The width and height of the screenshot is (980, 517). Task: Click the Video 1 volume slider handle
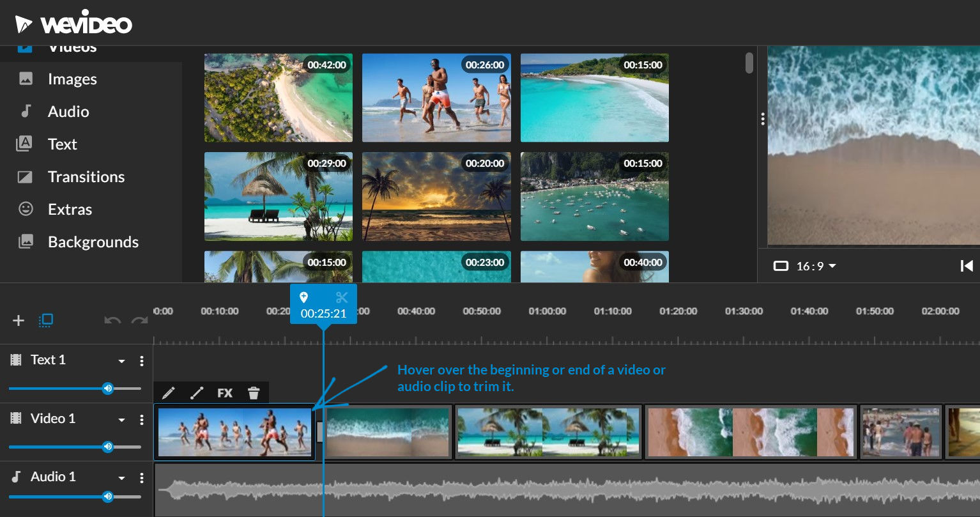tap(108, 447)
